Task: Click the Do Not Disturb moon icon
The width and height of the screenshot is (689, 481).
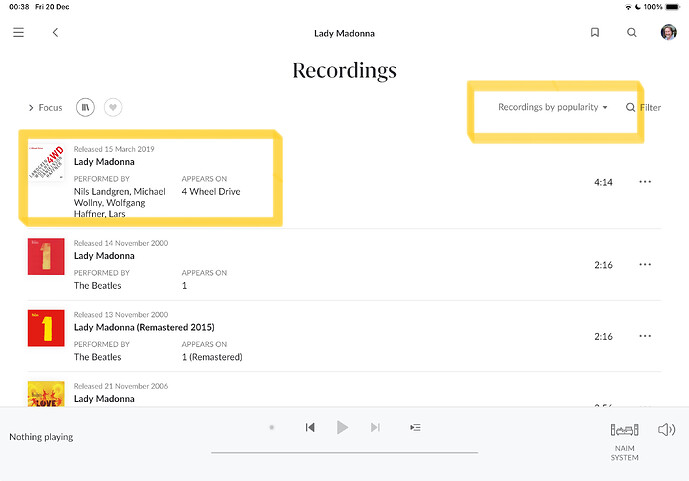Action: [638, 7]
